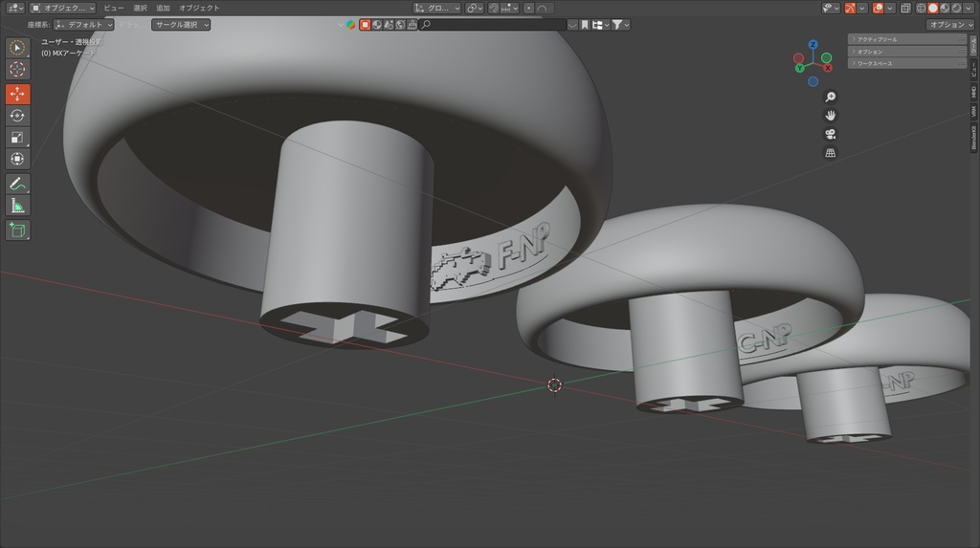Click the Y axis on navigation gizmo

[799, 68]
